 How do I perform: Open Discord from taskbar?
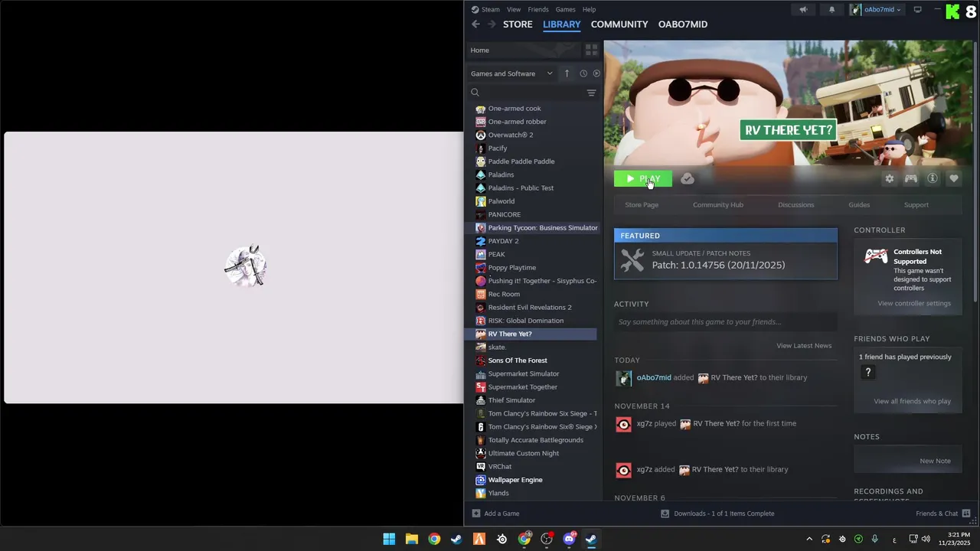click(x=569, y=539)
